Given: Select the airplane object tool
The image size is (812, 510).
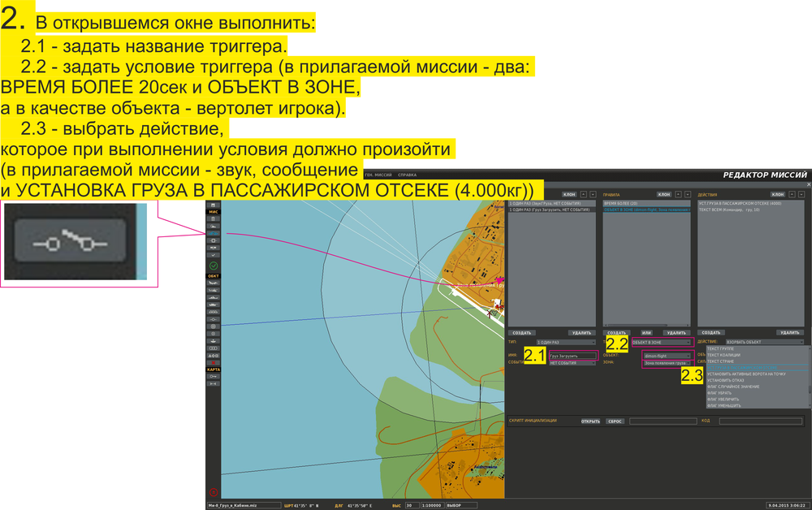Looking at the screenshot, I should coord(213,283).
